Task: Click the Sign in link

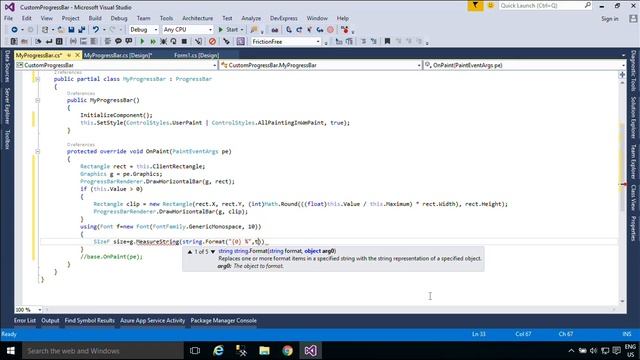Action: (610, 19)
